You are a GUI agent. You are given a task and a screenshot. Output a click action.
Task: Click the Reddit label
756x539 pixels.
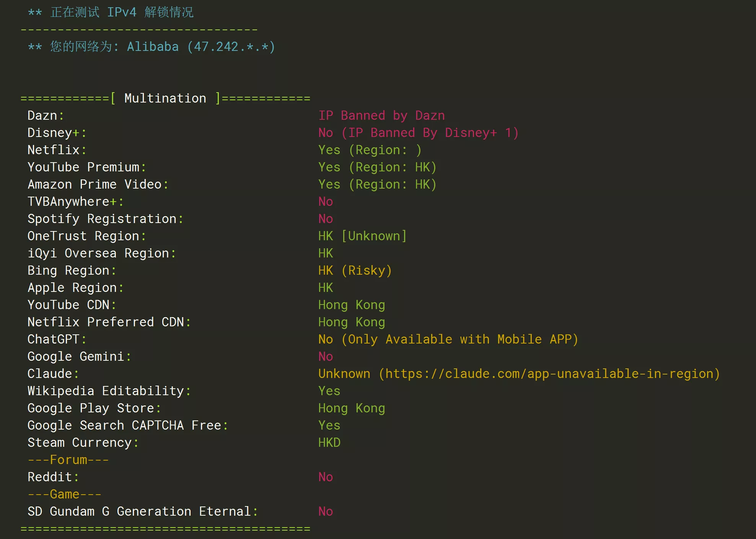pos(50,477)
